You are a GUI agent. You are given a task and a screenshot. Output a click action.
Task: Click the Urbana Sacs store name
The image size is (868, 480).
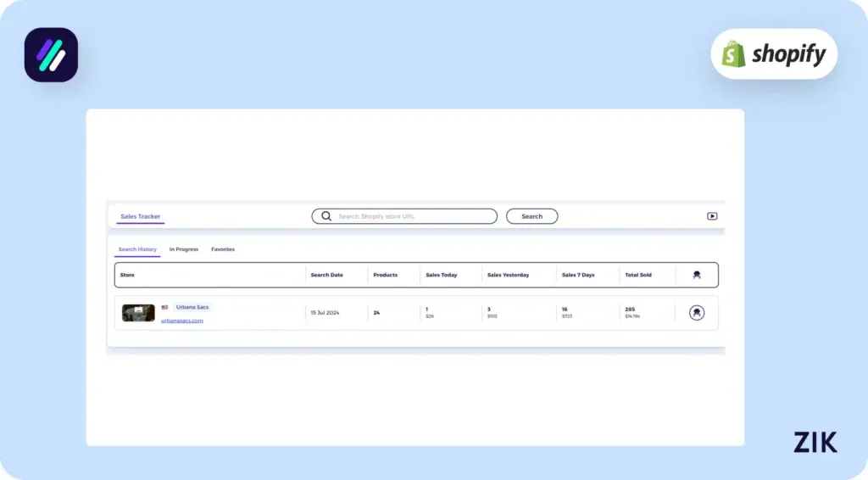tap(192, 307)
